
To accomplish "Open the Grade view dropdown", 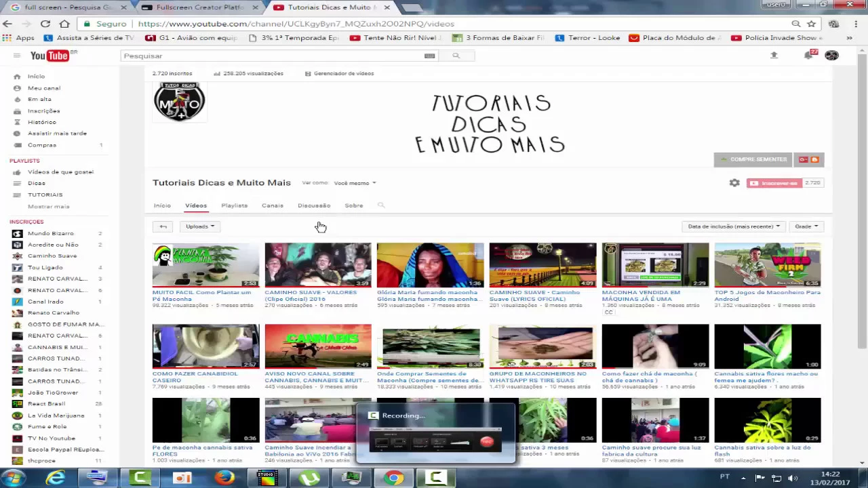I will (806, 226).
